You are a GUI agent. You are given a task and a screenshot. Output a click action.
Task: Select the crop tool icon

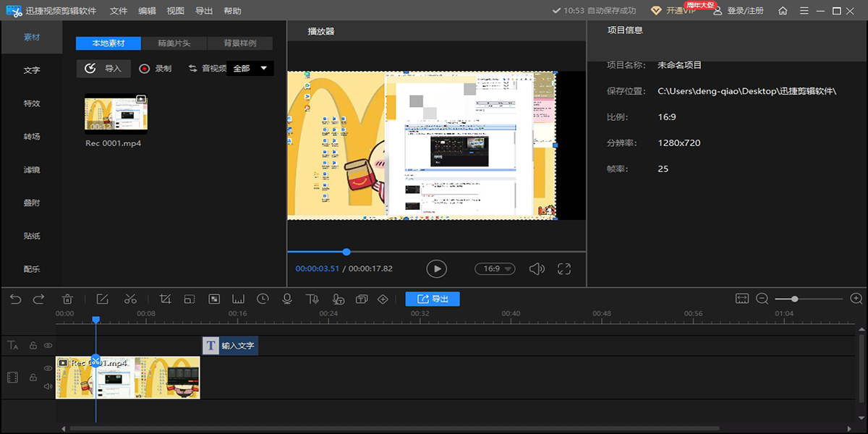pyautogui.click(x=165, y=299)
